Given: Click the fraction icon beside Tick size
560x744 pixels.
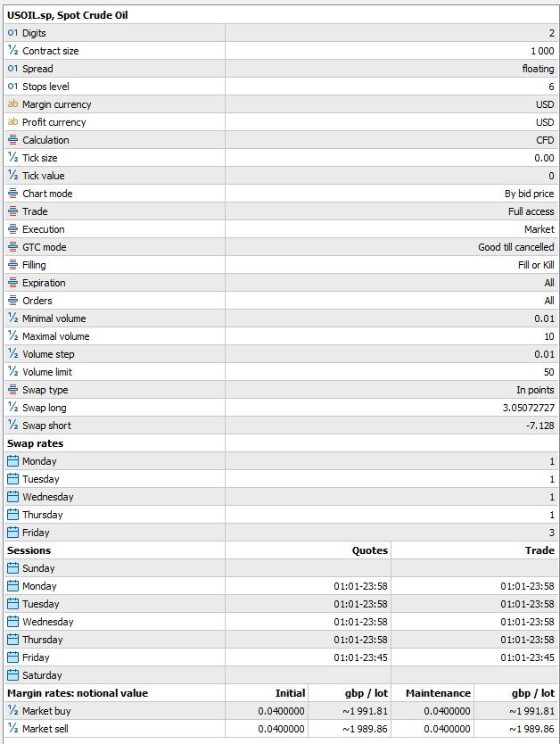Looking at the screenshot, I should 12,158.
